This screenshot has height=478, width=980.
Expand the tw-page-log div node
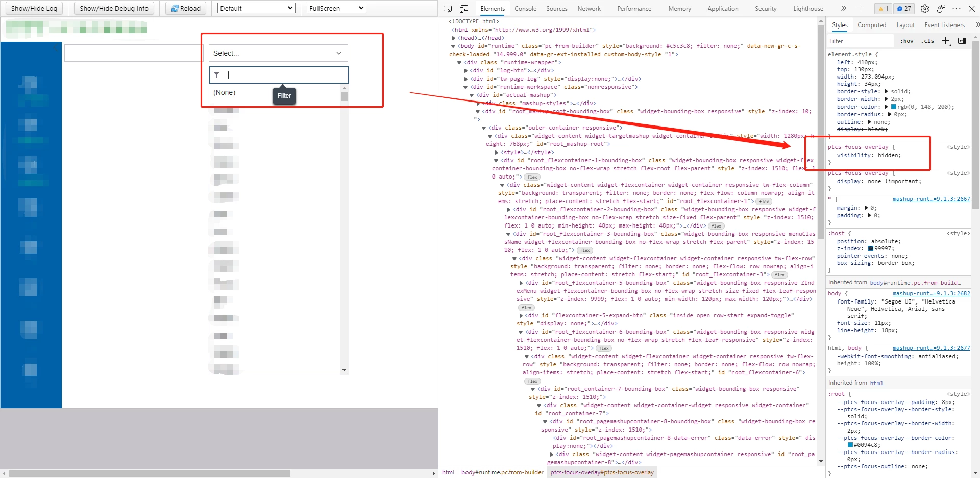point(465,79)
